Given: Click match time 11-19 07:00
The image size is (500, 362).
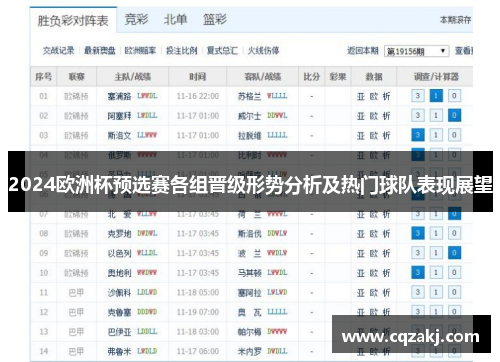Looking at the screenshot, I should (198, 312).
